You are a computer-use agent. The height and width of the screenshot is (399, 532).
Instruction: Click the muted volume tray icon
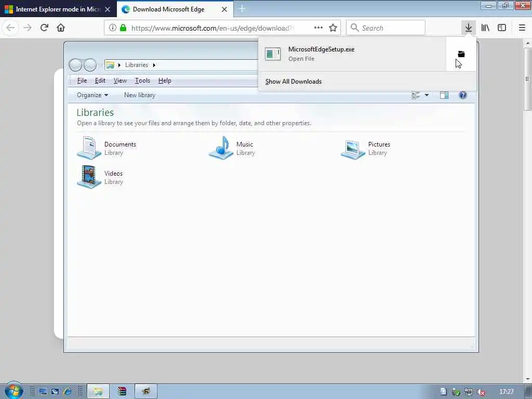pyautogui.click(x=481, y=392)
